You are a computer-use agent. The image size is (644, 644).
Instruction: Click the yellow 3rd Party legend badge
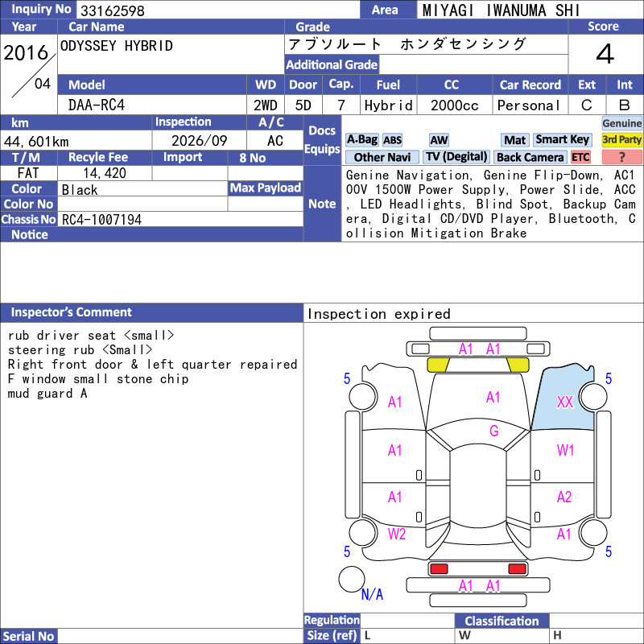pyautogui.click(x=621, y=139)
